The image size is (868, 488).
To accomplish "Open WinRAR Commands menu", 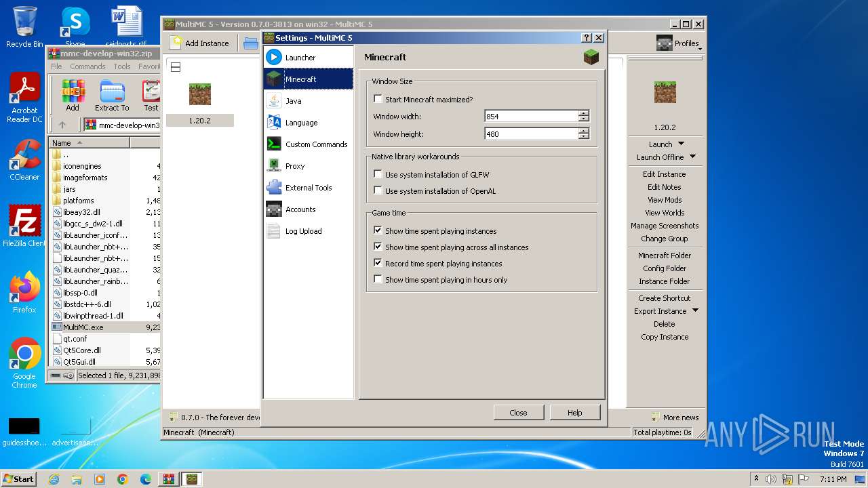I will (x=87, y=66).
